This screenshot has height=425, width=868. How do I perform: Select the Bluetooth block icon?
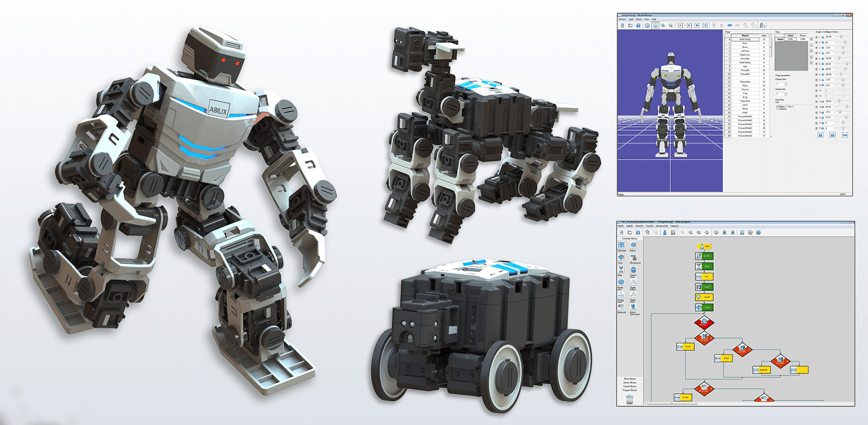coord(621,307)
